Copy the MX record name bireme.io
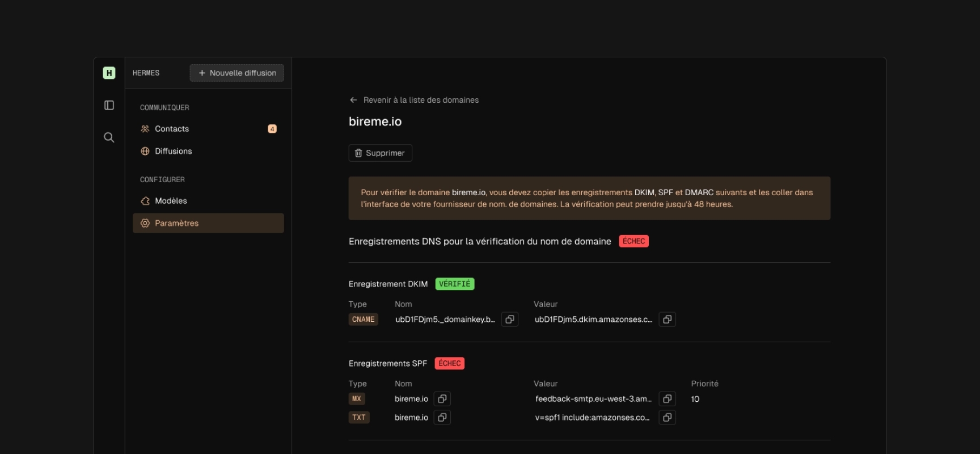Viewport: 980px width, 454px height. coord(442,399)
